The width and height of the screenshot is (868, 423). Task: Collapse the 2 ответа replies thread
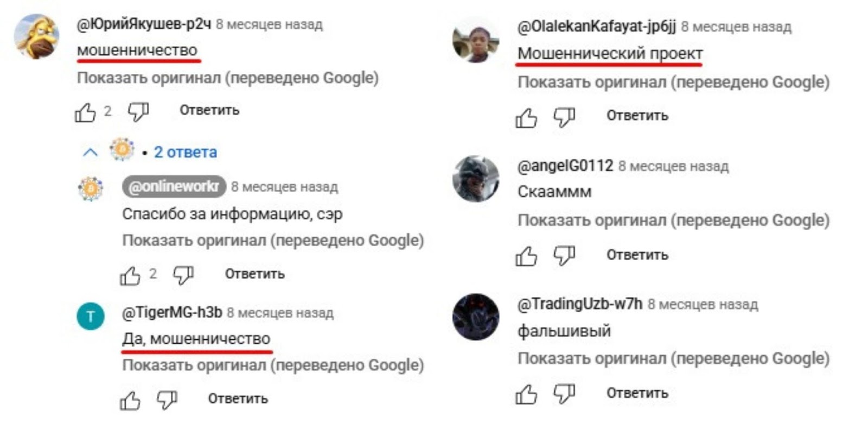90,153
